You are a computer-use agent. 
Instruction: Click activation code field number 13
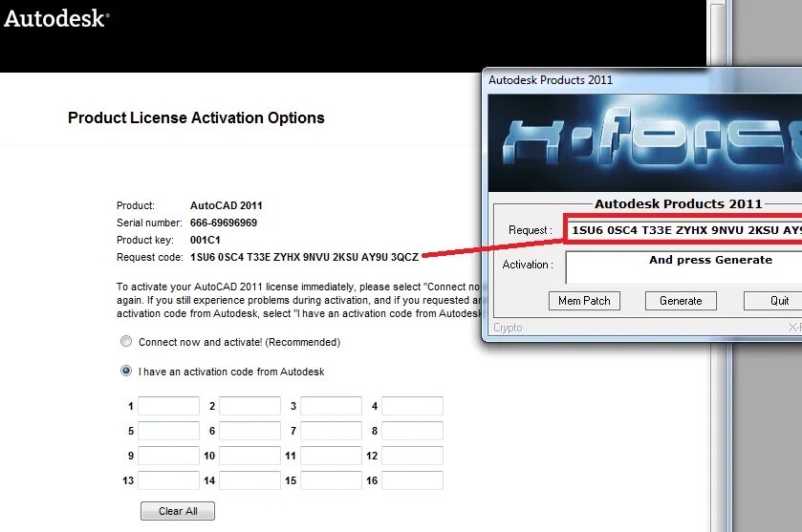169,480
